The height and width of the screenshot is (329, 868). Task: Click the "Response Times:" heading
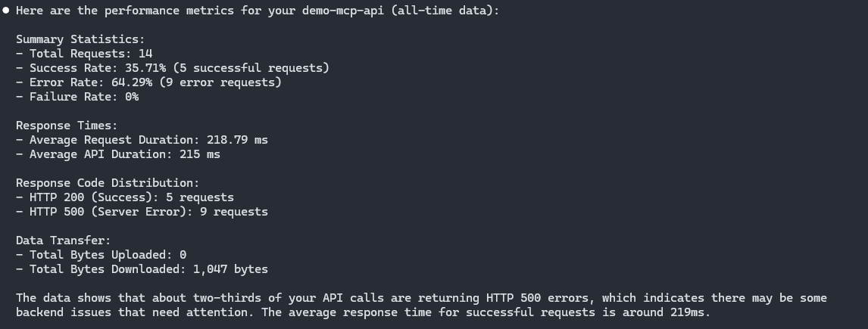67,126
